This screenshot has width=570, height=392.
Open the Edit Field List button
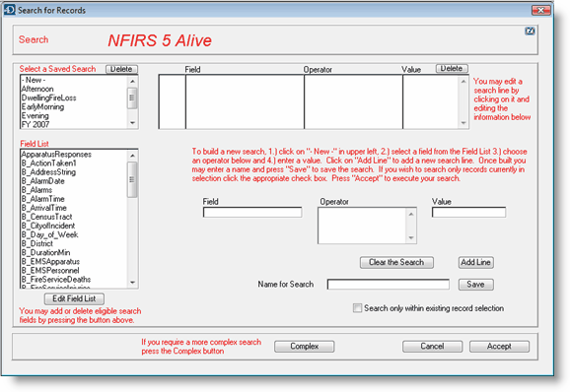tap(74, 298)
